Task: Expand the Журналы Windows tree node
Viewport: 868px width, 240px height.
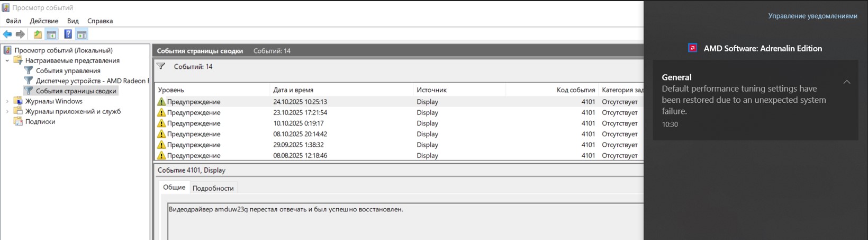Action: (7, 101)
